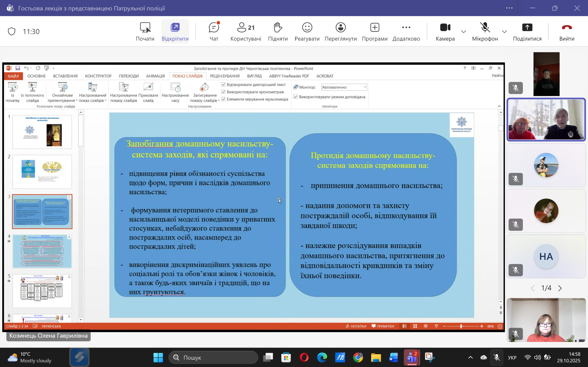Open the volume control in system tray
The width and height of the screenshot is (588, 367).
coord(537,357)
